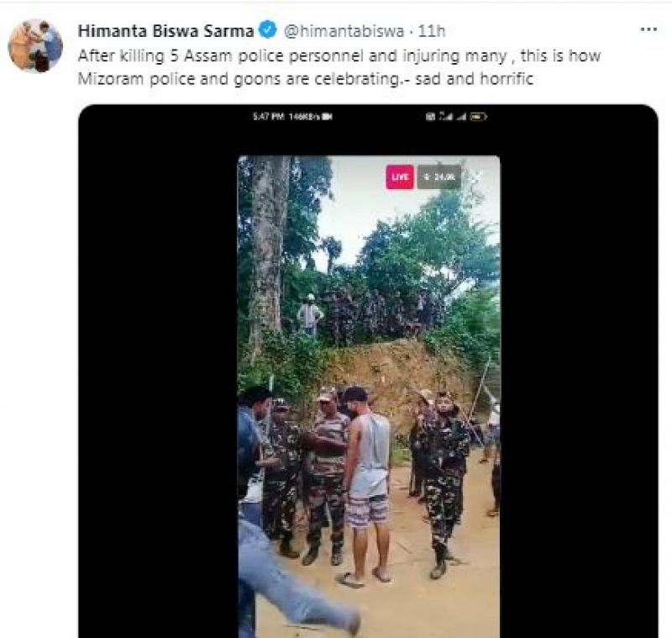
Task: Click the first signal bars icon in status bar
Action: [x=444, y=117]
